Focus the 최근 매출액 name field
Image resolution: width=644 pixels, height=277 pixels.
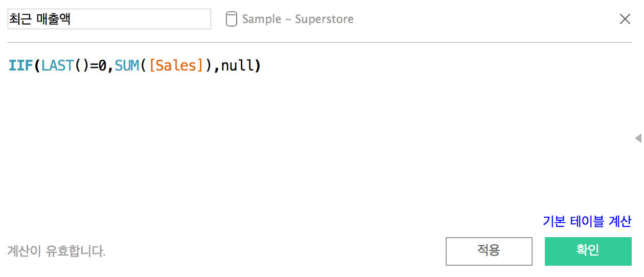click(109, 19)
